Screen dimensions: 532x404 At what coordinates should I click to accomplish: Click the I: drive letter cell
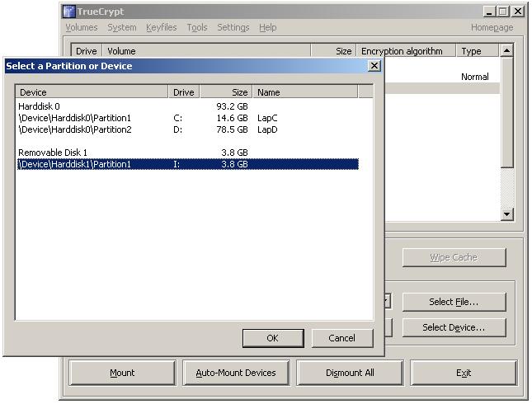(177, 164)
